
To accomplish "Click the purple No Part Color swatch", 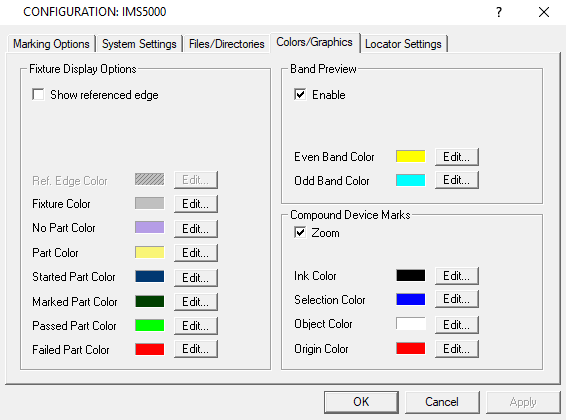I will pos(149,227).
